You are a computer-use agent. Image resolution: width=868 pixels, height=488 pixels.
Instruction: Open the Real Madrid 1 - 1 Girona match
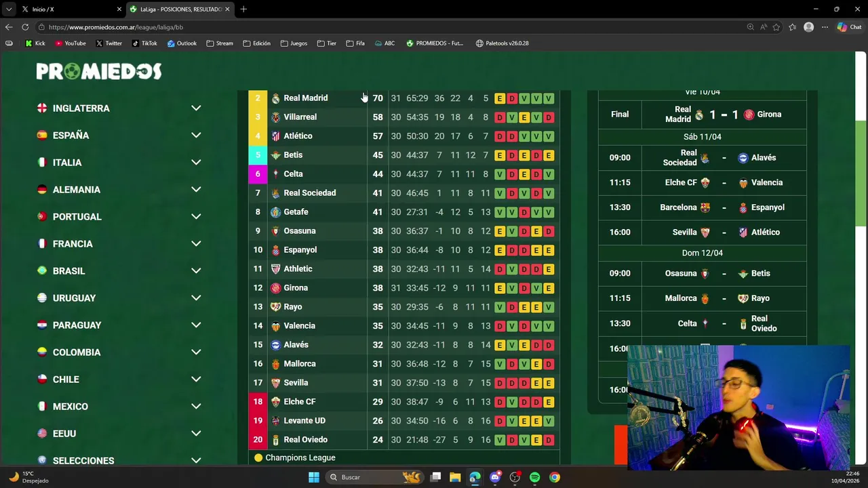coord(702,115)
